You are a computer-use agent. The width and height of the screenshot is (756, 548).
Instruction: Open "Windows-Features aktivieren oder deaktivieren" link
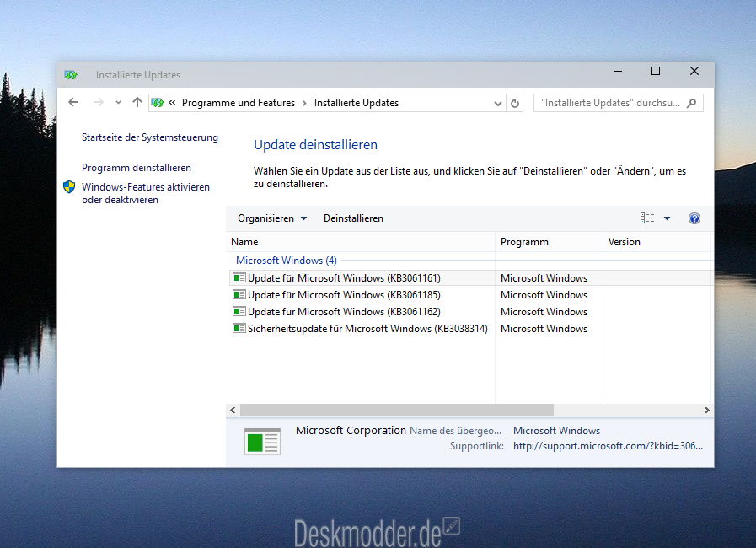[x=146, y=193]
